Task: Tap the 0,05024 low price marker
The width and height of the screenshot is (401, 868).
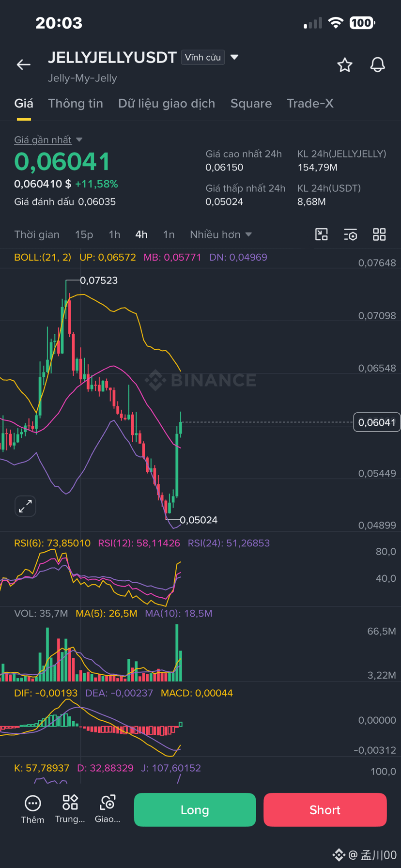Action: coord(199,520)
